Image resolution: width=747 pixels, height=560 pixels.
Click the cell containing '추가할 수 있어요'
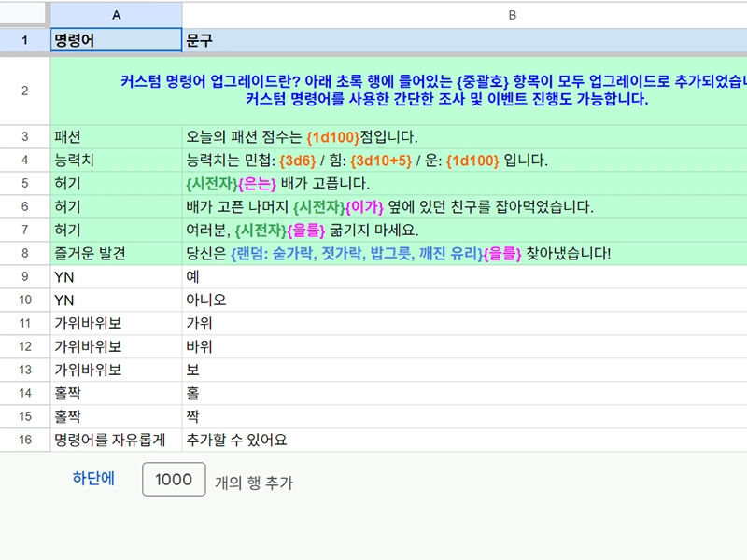(x=464, y=440)
